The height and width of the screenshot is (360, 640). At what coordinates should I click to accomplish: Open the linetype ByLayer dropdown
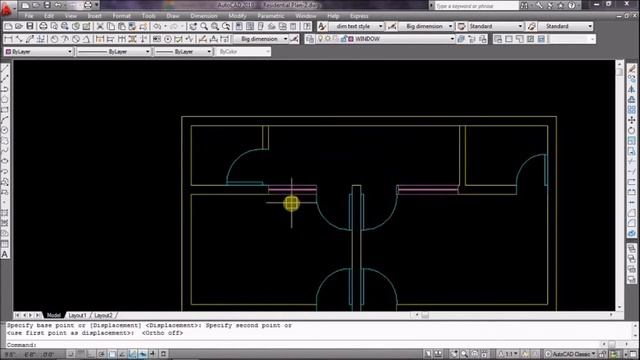(113, 51)
